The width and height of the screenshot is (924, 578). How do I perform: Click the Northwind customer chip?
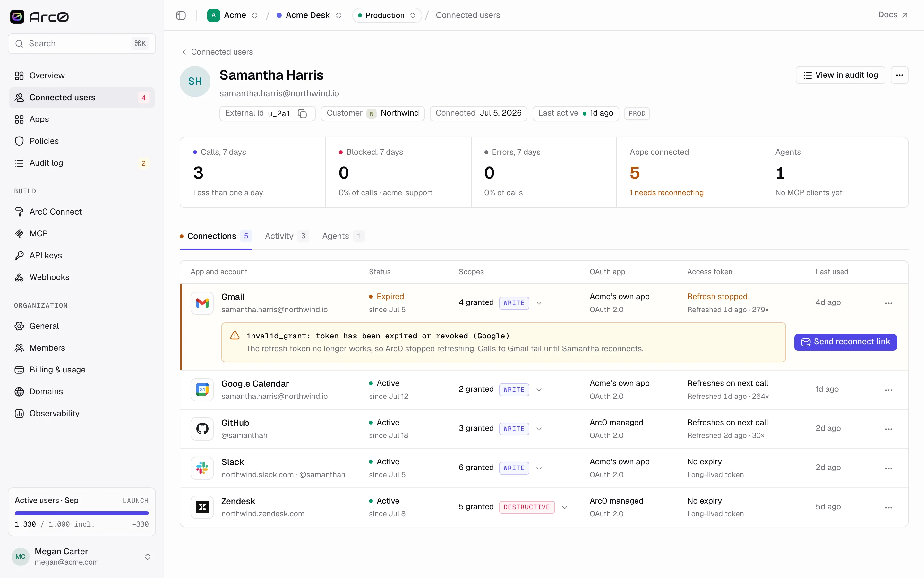coord(373,114)
